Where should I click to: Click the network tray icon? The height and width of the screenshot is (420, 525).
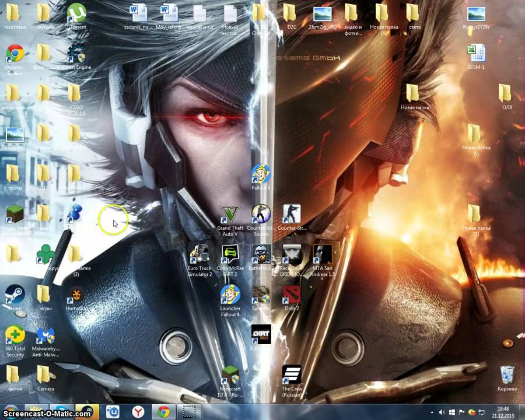[x=481, y=412]
